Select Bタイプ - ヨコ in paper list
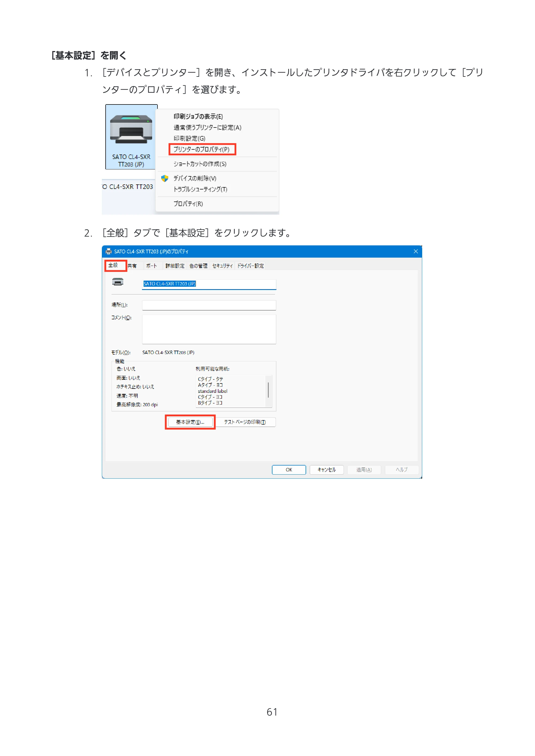 pyautogui.click(x=210, y=403)
